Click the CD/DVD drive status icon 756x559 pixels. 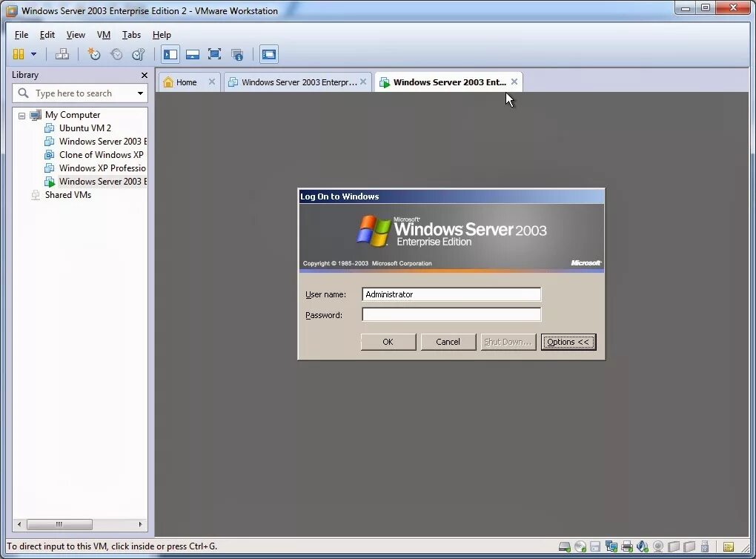pos(580,546)
